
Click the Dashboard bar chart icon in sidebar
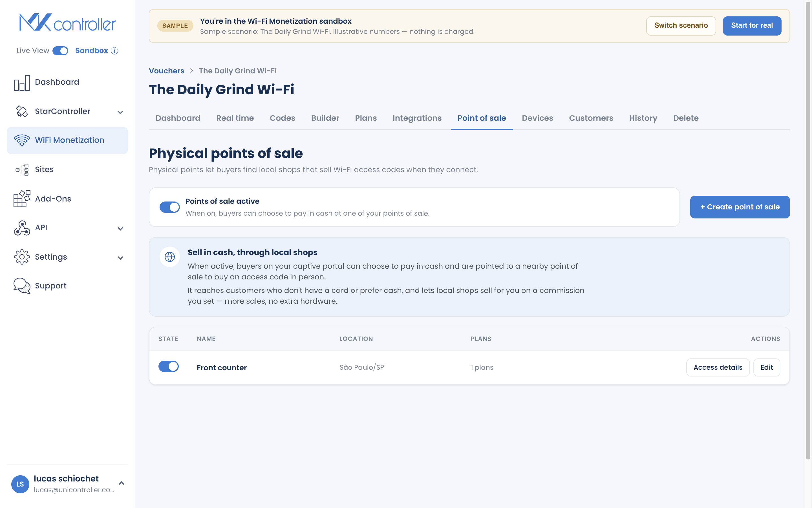22,83
